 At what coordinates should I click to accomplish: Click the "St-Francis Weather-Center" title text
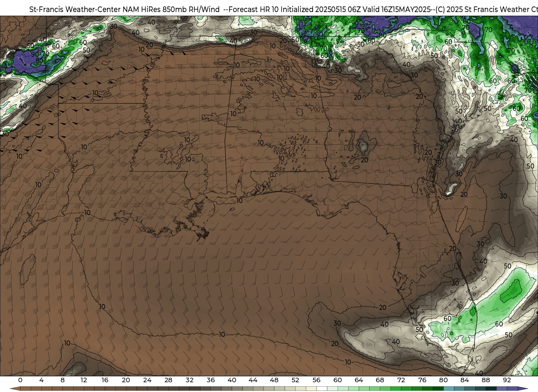tap(75, 10)
